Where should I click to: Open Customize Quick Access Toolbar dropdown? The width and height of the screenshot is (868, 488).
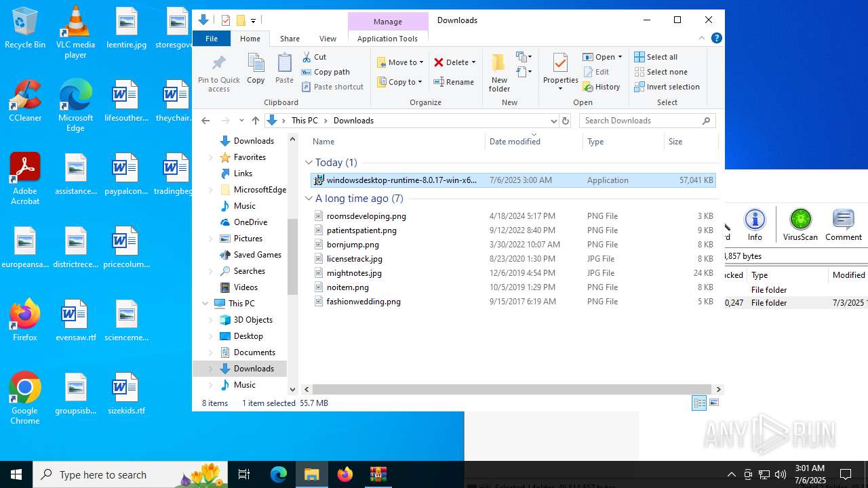pos(253,20)
